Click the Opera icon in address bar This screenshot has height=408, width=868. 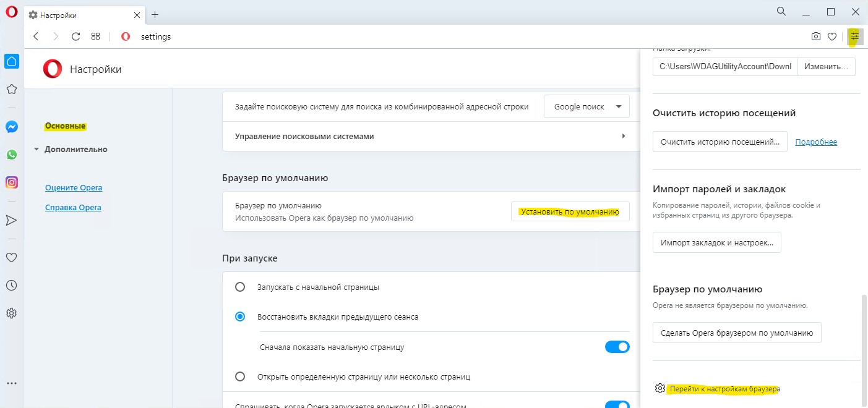[126, 36]
